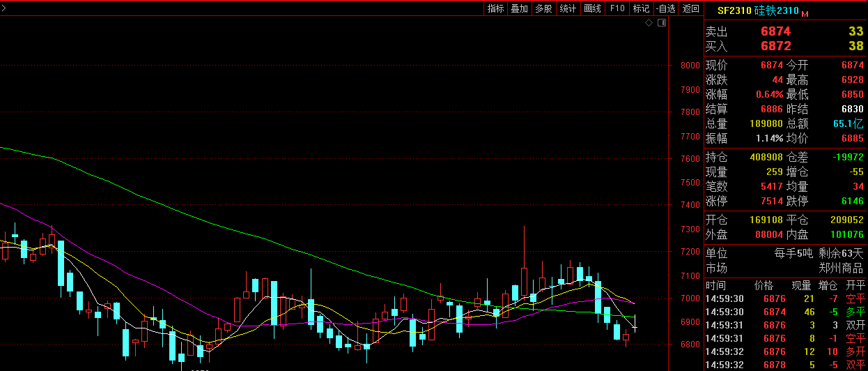The width and height of the screenshot is (868, 371).
Task: Click the 买入 bid price 6872
Action: click(775, 46)
